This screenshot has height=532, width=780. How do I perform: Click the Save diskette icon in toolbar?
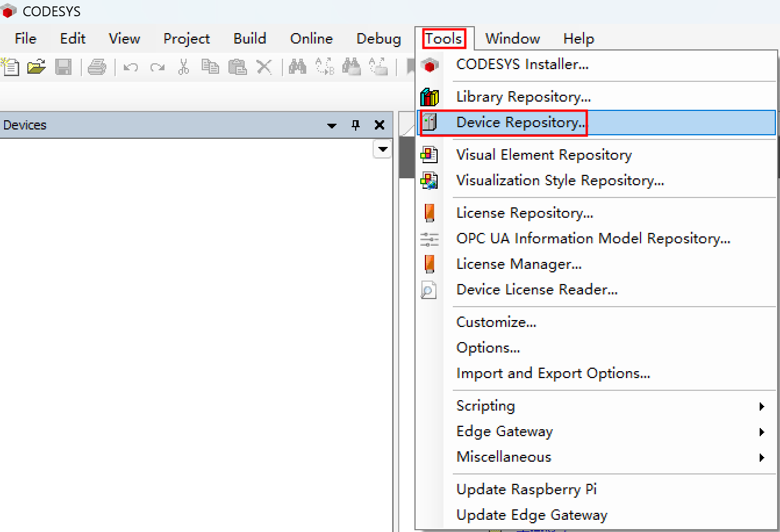(63, 67)
